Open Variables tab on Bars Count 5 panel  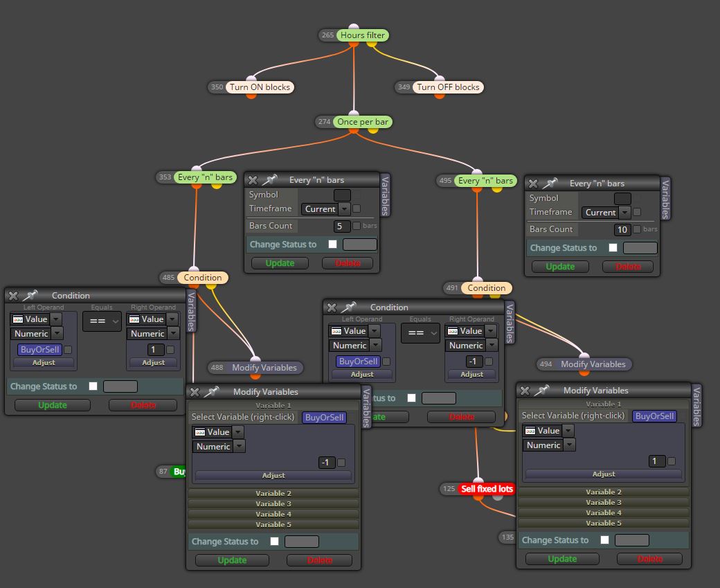[x=385, y=195]
